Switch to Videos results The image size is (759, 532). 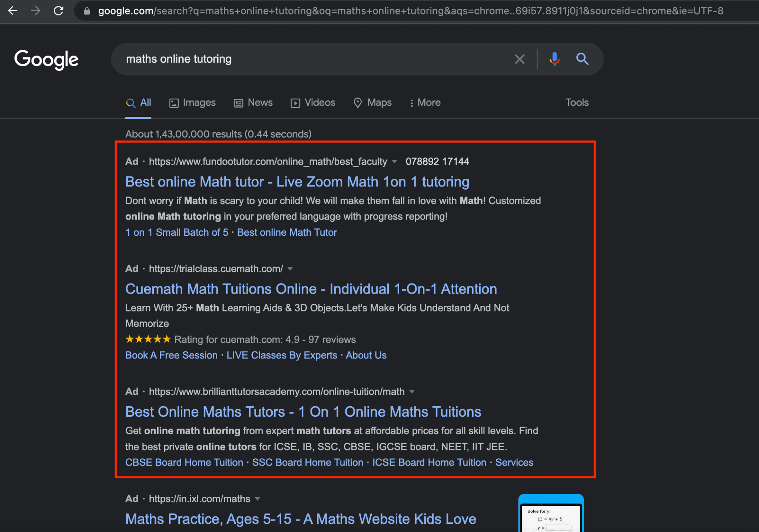[313, 103]
